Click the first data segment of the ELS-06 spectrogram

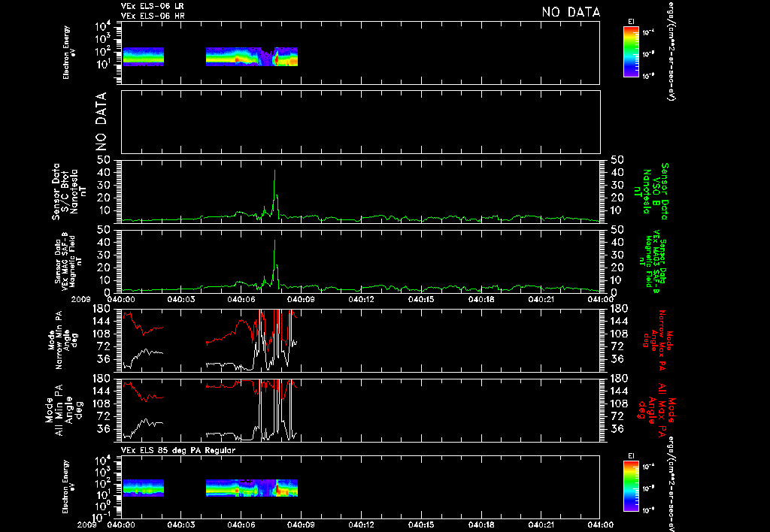tap(143, 56)
